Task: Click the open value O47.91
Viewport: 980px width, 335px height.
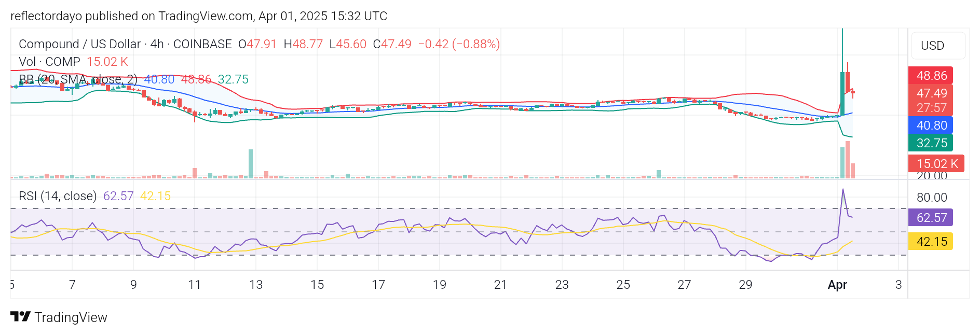Action: (257, 44)
